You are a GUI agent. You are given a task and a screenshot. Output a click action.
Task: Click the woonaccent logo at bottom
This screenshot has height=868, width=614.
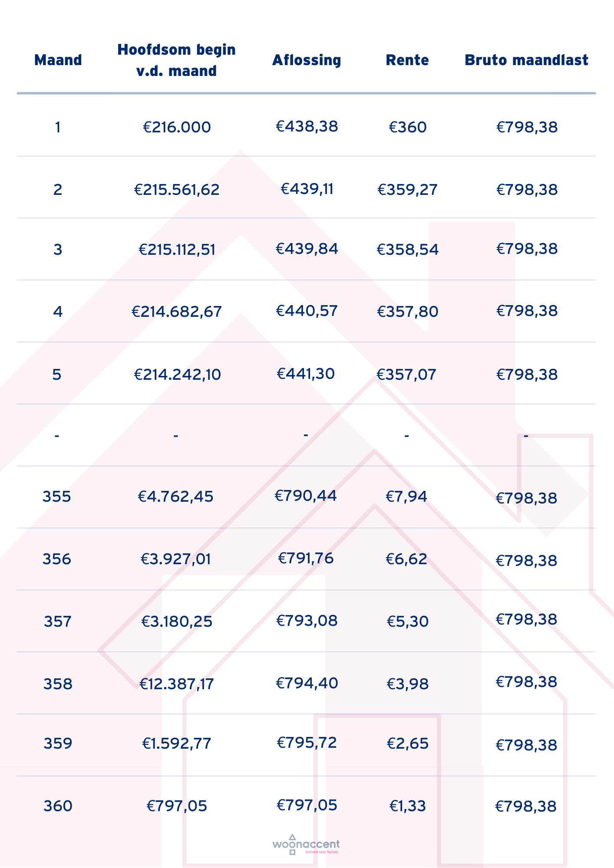306,845
